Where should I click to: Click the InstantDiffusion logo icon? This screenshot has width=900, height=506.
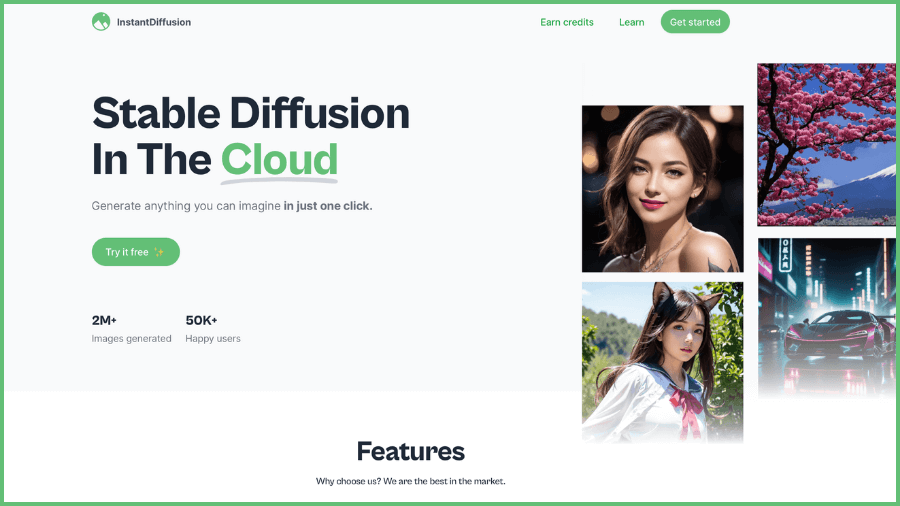click(x=101, y=22)
